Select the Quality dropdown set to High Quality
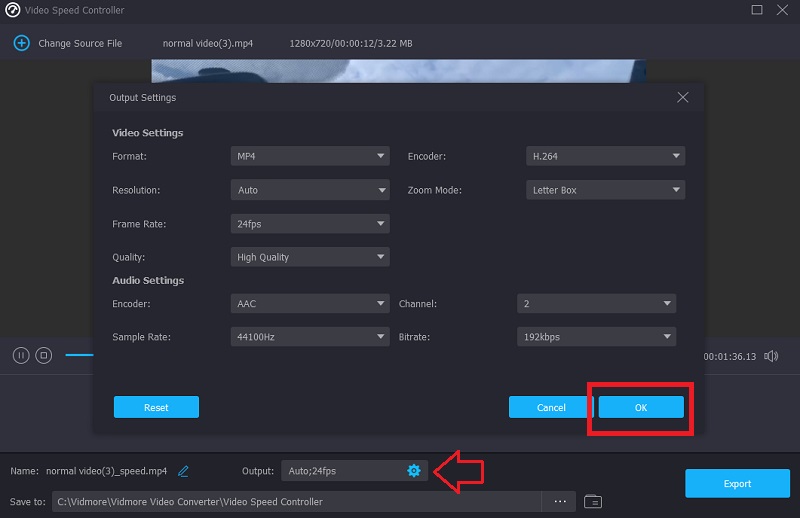 pyautogui.click(x=309, y=257)
